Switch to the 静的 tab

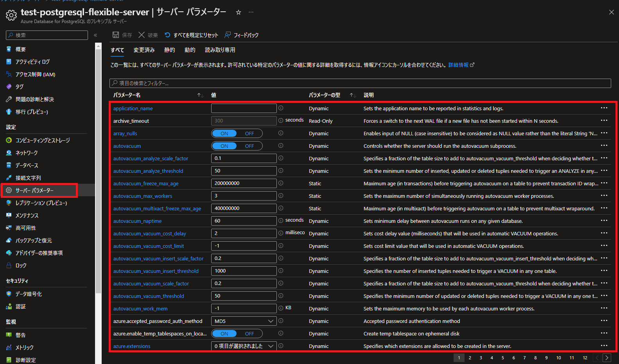pyautogui.click(x=170, y=50)
